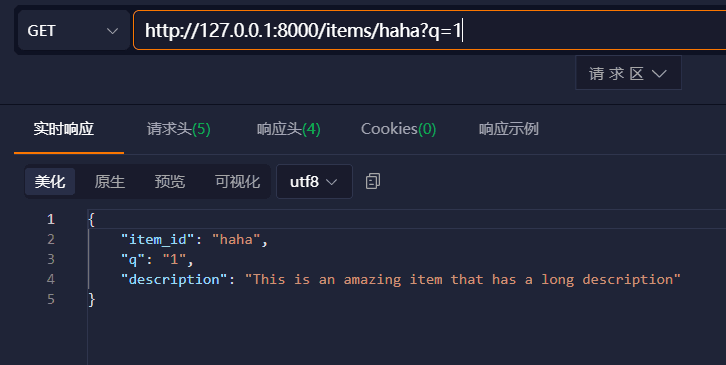Click the chevron arrow beside utf8
726x365 pixels.
click(332, 182)
